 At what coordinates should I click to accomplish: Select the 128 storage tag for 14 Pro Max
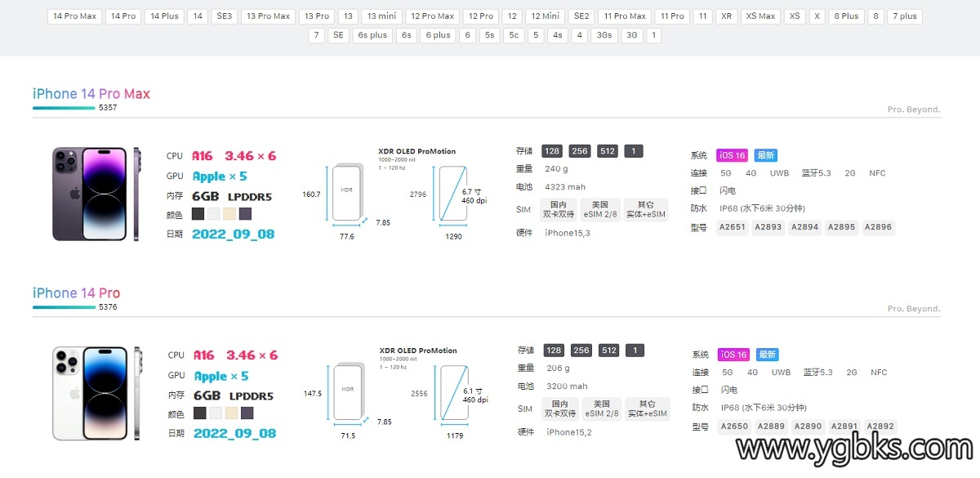(x=552, y=151)
